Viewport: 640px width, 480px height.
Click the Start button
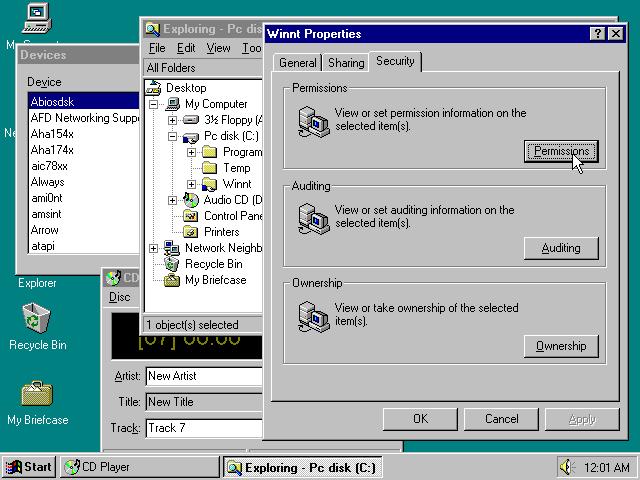(x=29, y=467)
